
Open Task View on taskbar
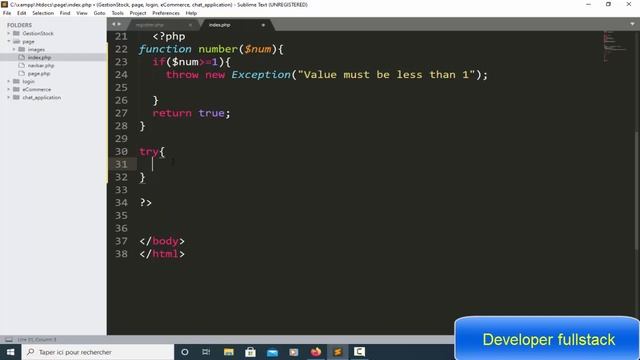tap(206, 352)
